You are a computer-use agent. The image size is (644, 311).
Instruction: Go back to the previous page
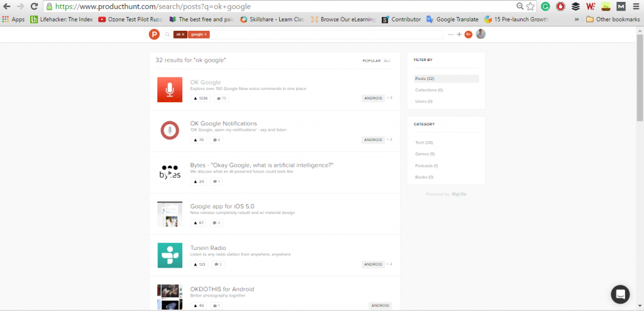(x=7, y=6)
